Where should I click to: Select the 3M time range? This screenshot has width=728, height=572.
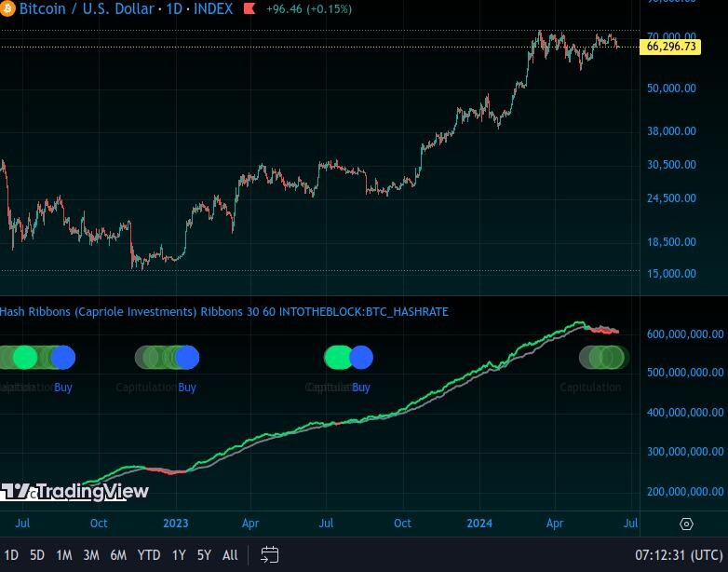pyautogui.click(x=91, y=555)
